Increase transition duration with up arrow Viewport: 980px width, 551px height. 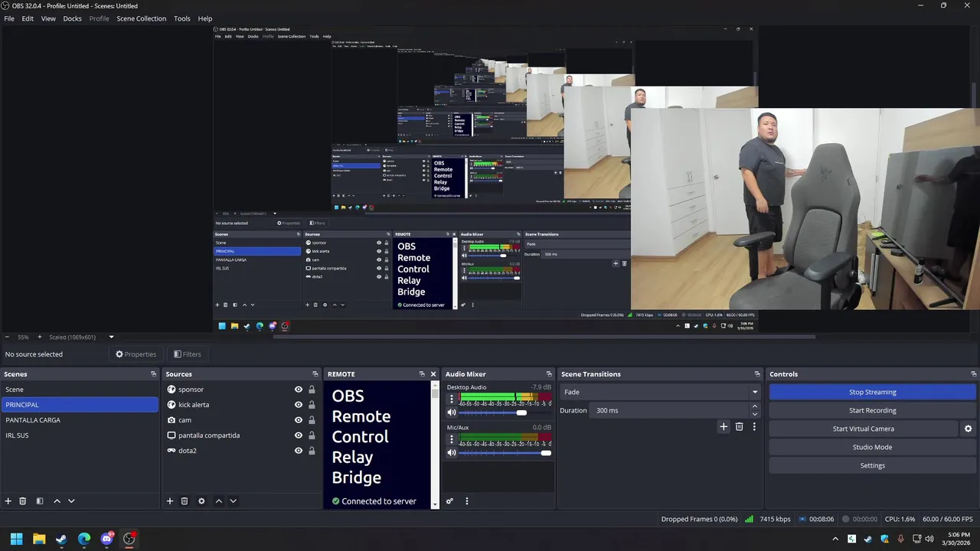pyautogui.click(x=755, y=407)
